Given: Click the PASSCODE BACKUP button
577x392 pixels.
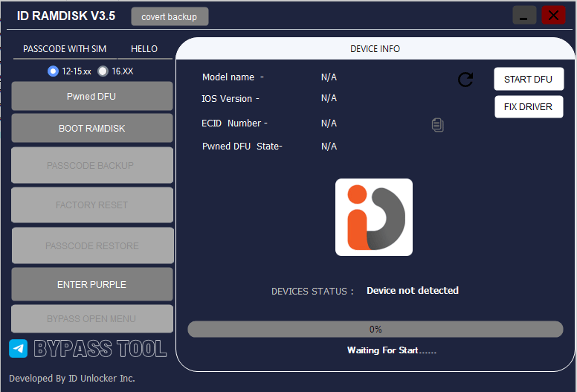Looking at the screenshot, I should (92, 165).
